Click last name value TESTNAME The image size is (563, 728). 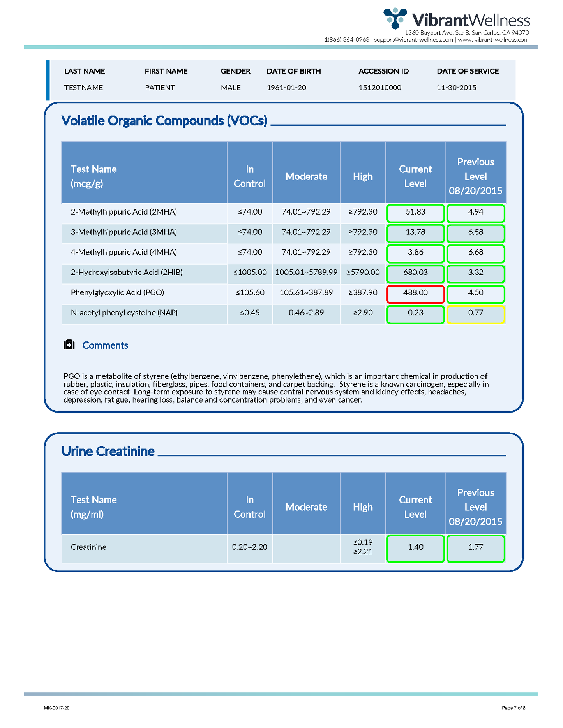pyautogui.click(x=83, y=88)
